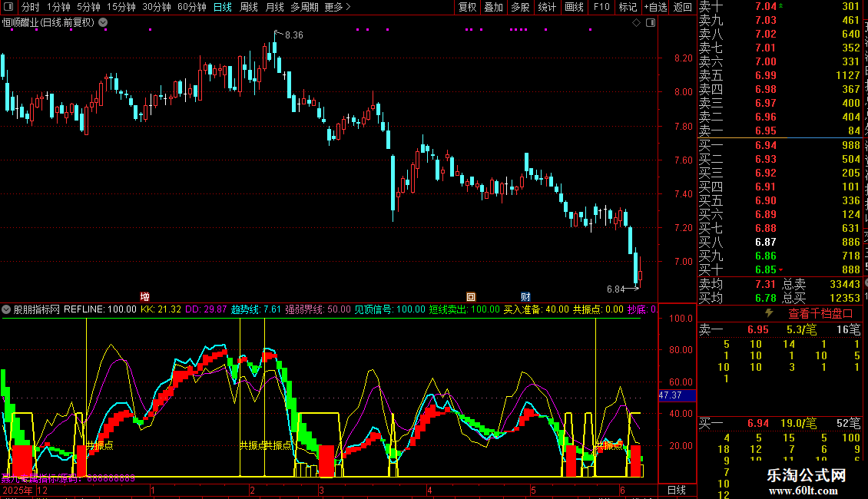Screen dimensions: 868x499
Task: Open F10 company info
Action: pyautogui.click(x=601, y=7)
